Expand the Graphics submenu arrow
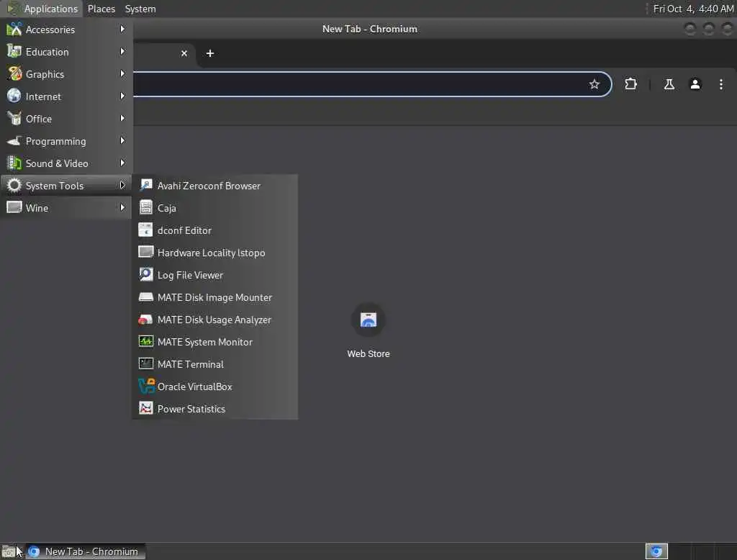 (122, 74)
